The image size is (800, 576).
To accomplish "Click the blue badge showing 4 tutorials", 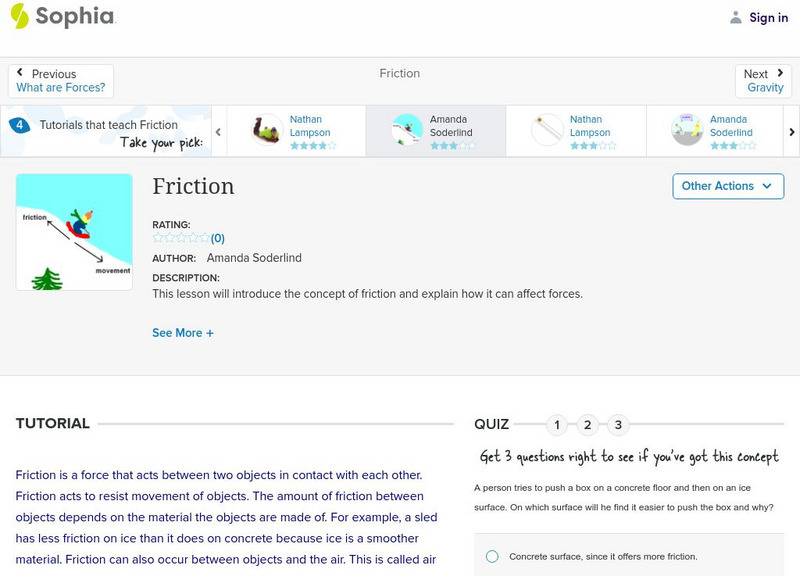I will point(19,125).
